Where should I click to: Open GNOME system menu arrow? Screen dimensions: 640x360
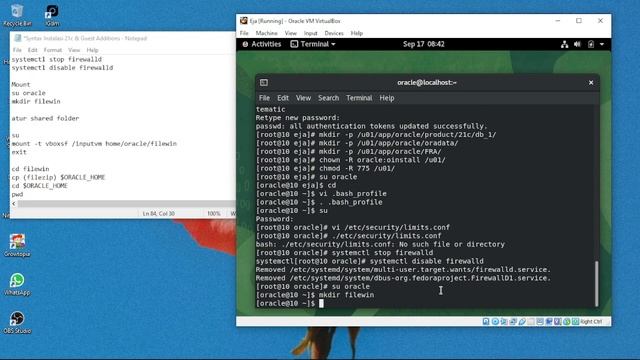coord(602,44)
